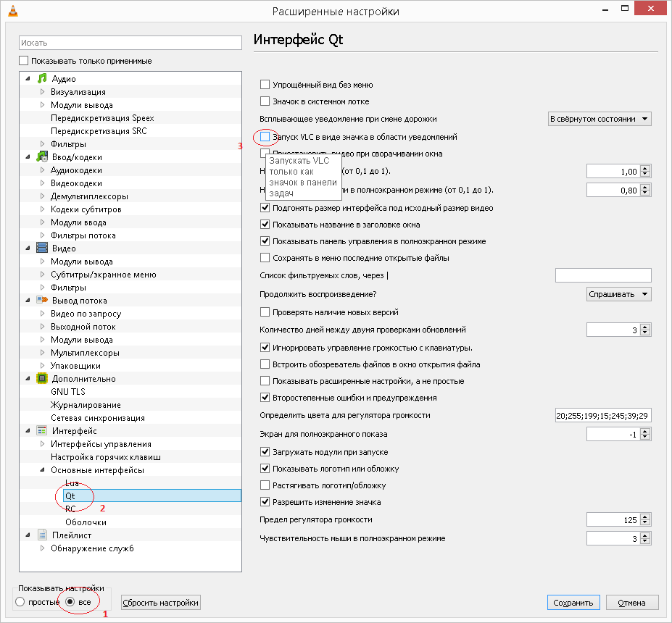Click the VLC cone icon in title bar
672x623 pixels.
13,11
